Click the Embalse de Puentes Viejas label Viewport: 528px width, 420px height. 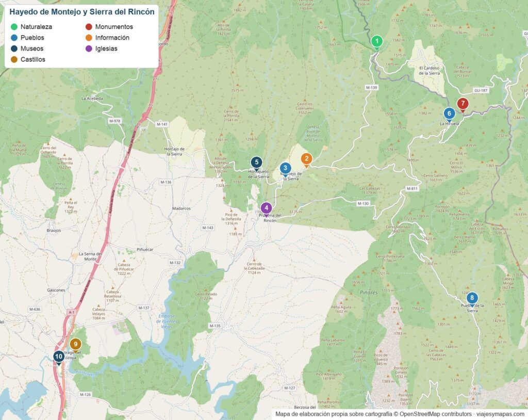pyautogui.click(x=167, y=321)
